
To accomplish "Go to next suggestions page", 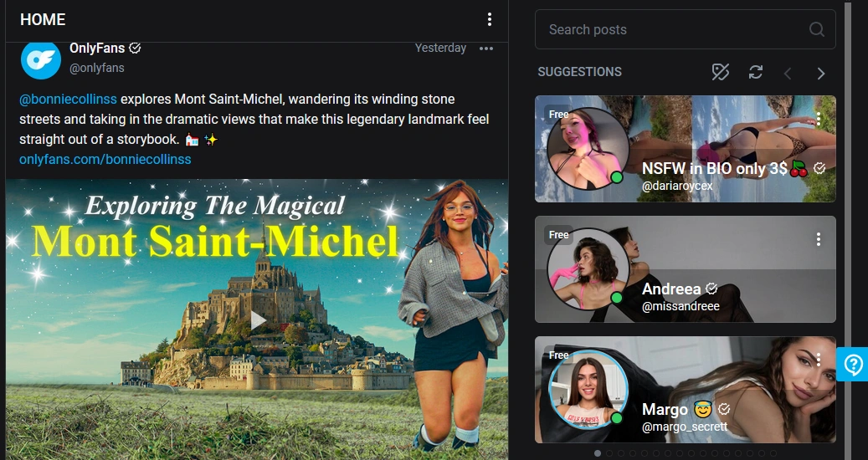I will tap(821, 74).
